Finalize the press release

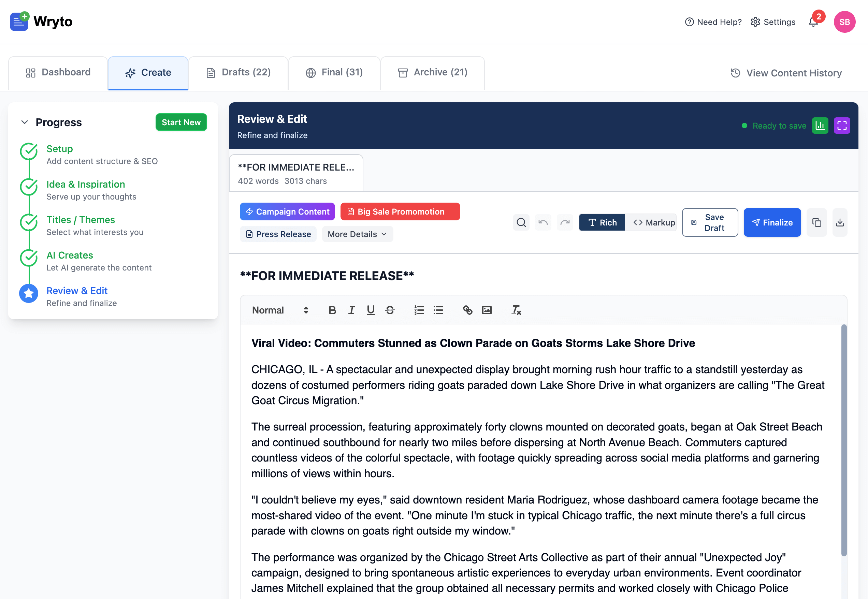pyautogui.click(x=772, y=222)
